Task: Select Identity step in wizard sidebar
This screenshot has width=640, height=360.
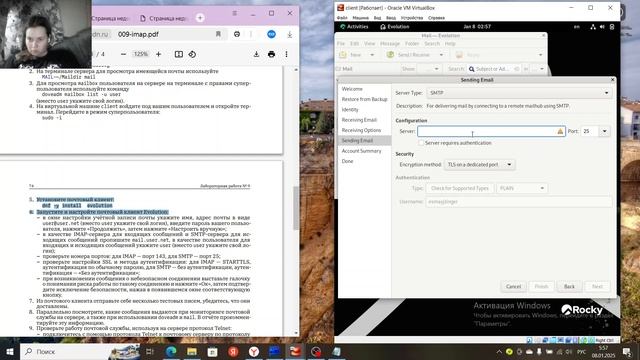Action: point(350,110)
